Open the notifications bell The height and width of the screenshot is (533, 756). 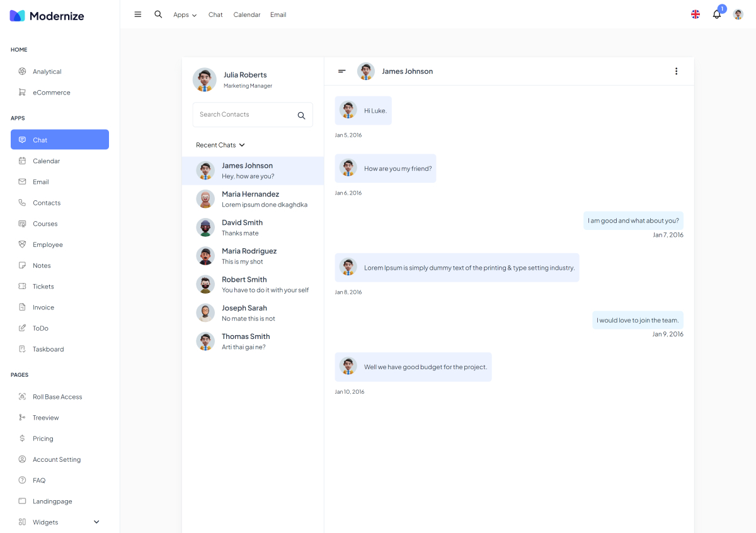click(716, 14)
